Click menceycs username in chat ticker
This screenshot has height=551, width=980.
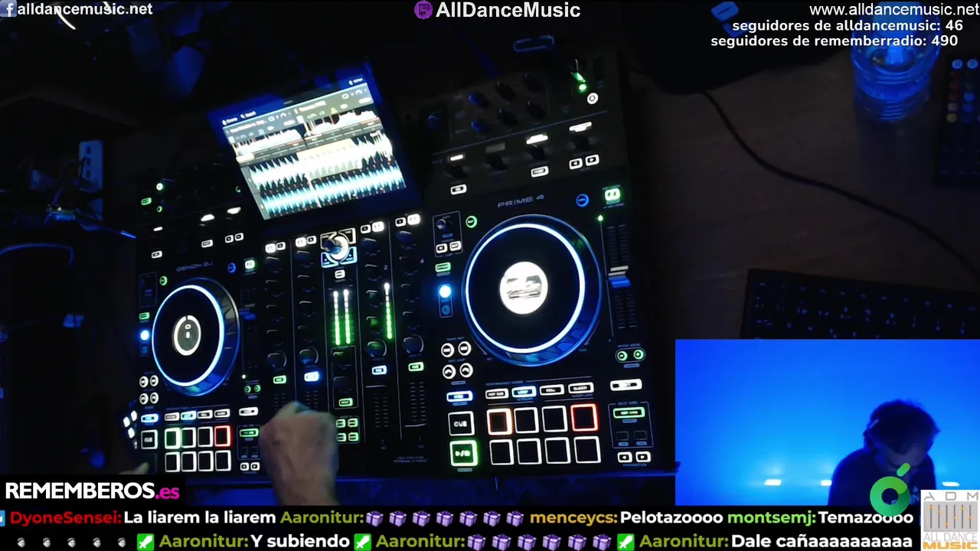click(x=573, y=518)
